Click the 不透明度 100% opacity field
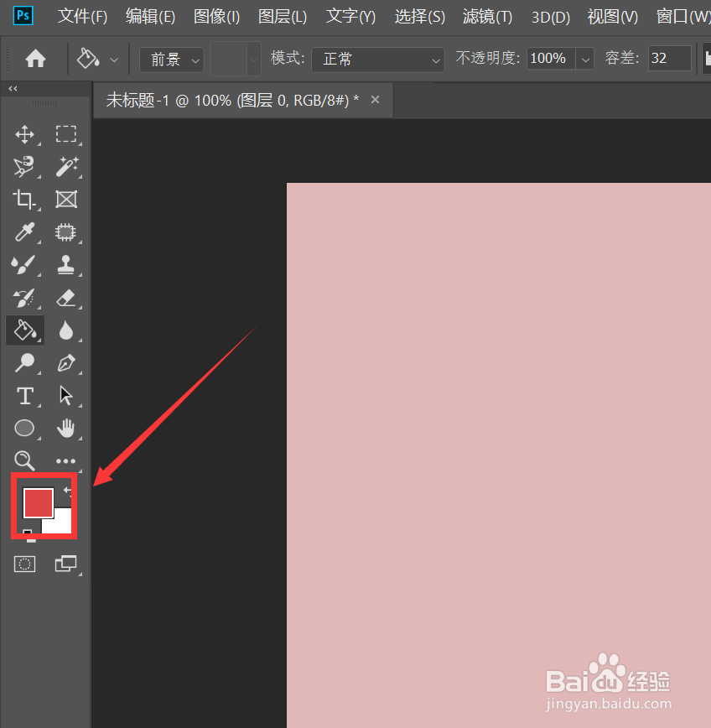Image resolution: width=711 pixels, height=728 pixels. click(551, 59)
